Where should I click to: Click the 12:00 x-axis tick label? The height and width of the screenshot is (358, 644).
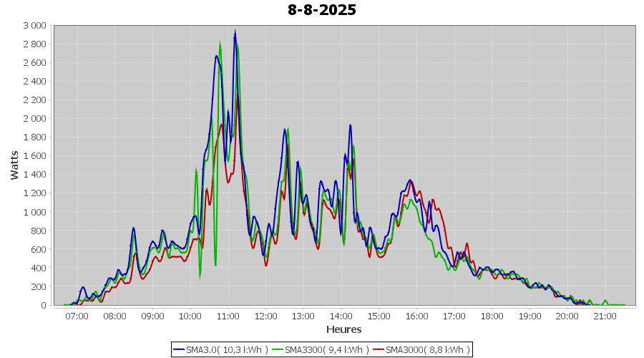[x=265, y=316]
